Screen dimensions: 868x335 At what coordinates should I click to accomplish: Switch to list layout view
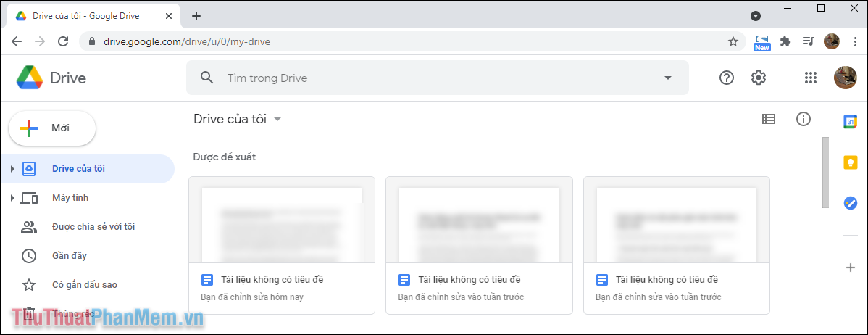[768, 118]
